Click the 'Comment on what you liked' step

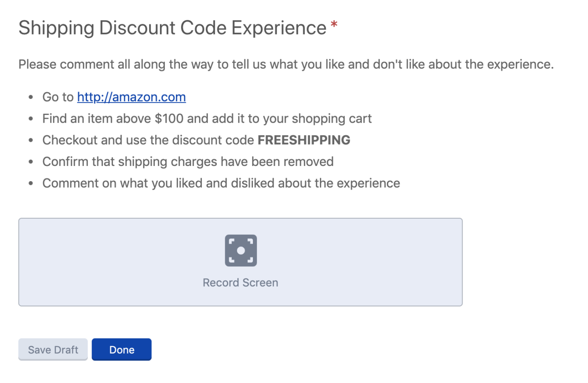(x=221, y=183)
